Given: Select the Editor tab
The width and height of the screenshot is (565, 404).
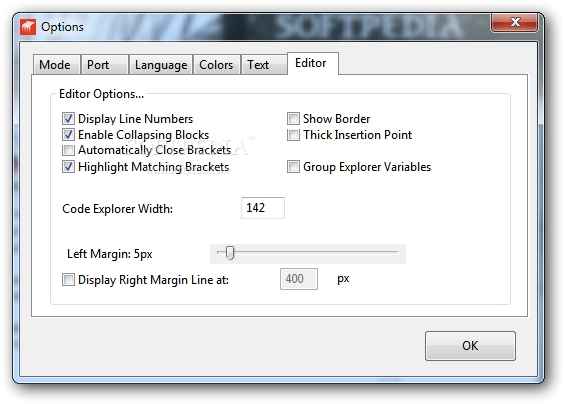Looking at the screenshot, I should pos(313,63).
